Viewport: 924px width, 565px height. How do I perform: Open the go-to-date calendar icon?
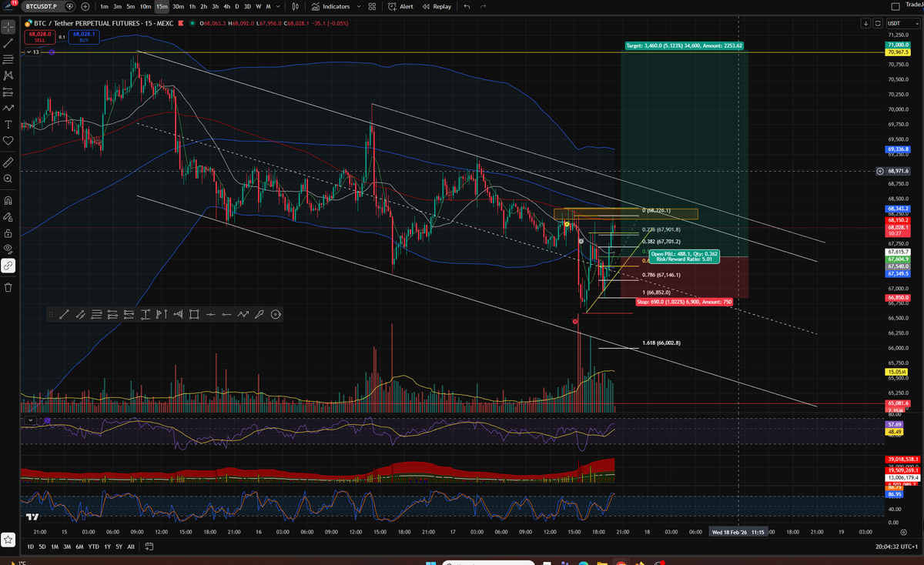tap(150, 547)
